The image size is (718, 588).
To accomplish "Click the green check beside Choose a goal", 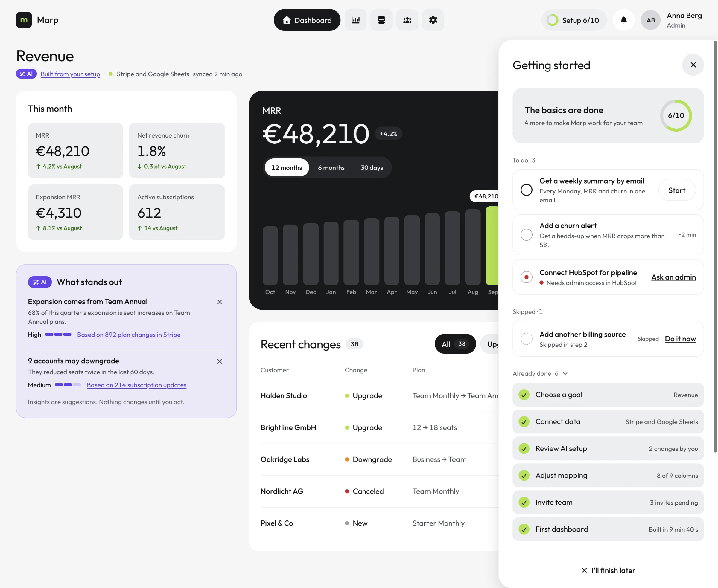I will (x=524, y=395).
